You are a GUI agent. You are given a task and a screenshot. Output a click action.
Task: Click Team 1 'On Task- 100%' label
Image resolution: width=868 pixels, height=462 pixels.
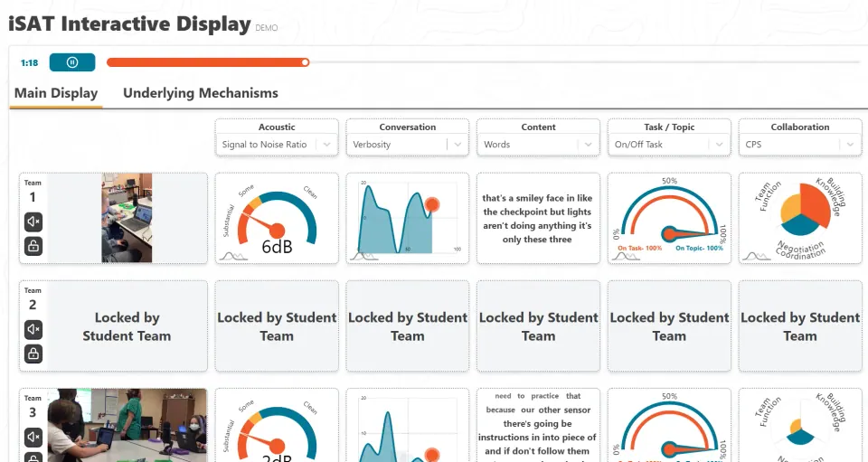click(x=640, y=248)
